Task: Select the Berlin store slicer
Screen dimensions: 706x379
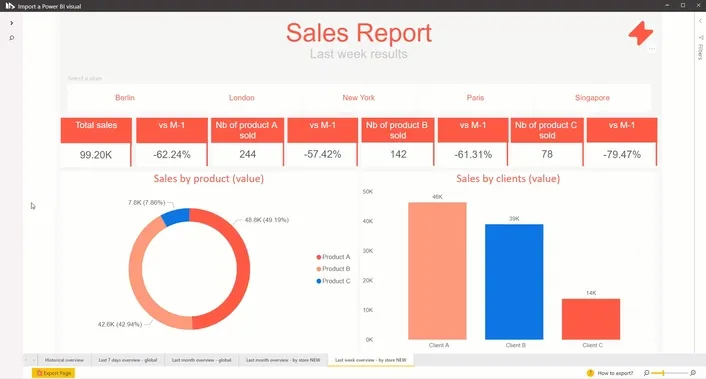Action: click(125, 98)
